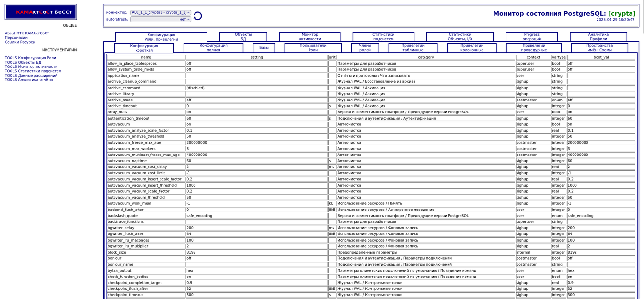The width and height of the screenshot is (644, 299).
Task: Click the (disabled) setting value
Action: point(257,88)
